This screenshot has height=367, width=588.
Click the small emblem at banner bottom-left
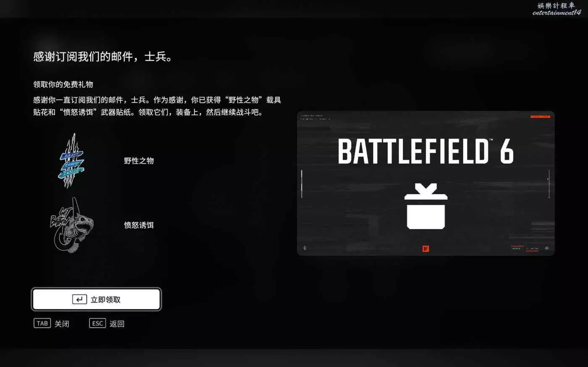click(304, 248)
